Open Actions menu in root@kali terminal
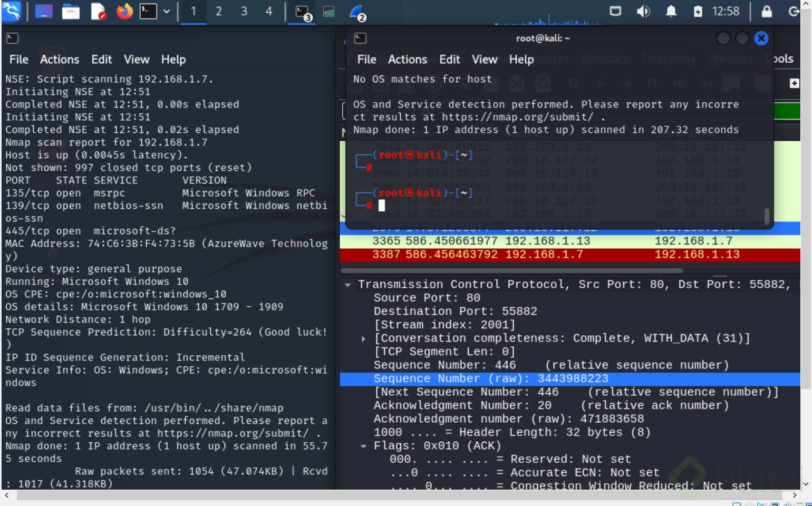This screenshot has height=506, width=812. [408, 60]
